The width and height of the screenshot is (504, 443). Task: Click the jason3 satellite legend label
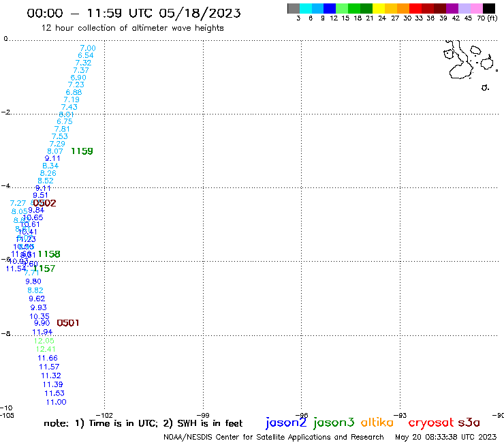334,423
